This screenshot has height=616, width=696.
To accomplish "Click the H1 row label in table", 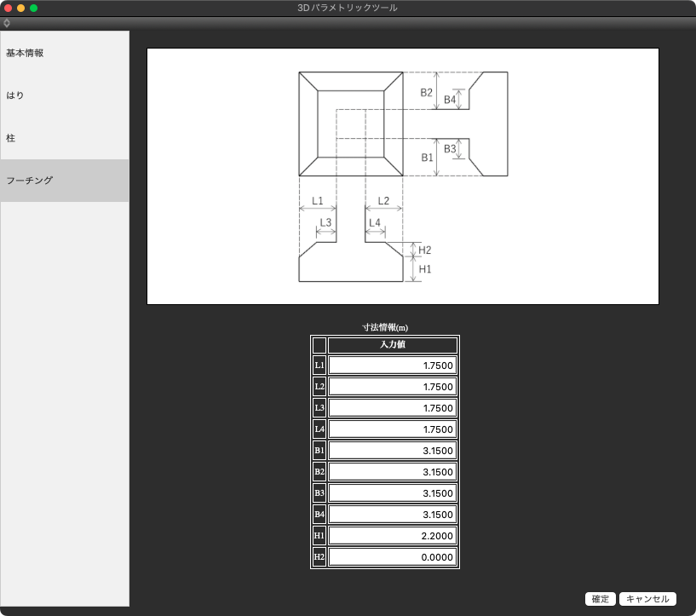I will pyautogui.click(x=319, y=536).
